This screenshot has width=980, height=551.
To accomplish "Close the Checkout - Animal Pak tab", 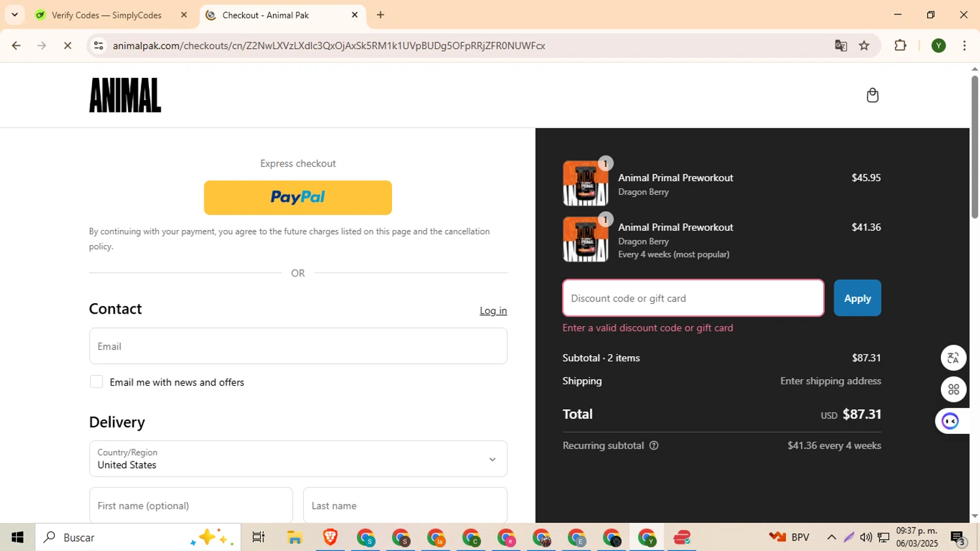I will 355,14.
